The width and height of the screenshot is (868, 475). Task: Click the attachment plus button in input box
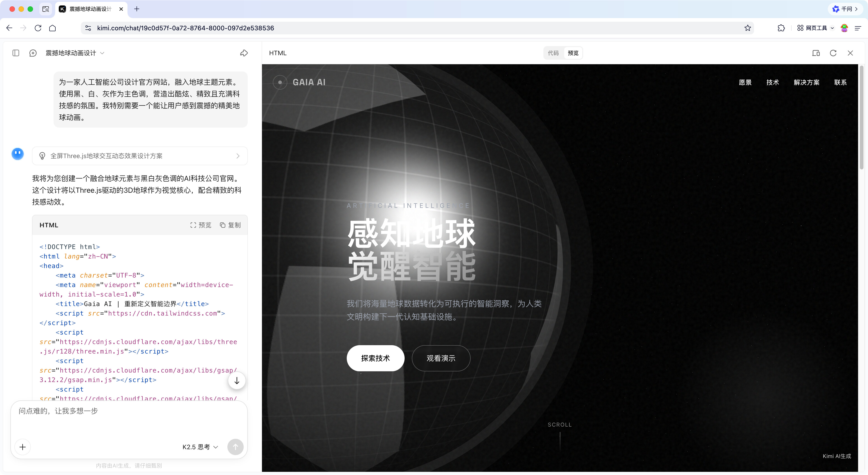tap(23, 447)
